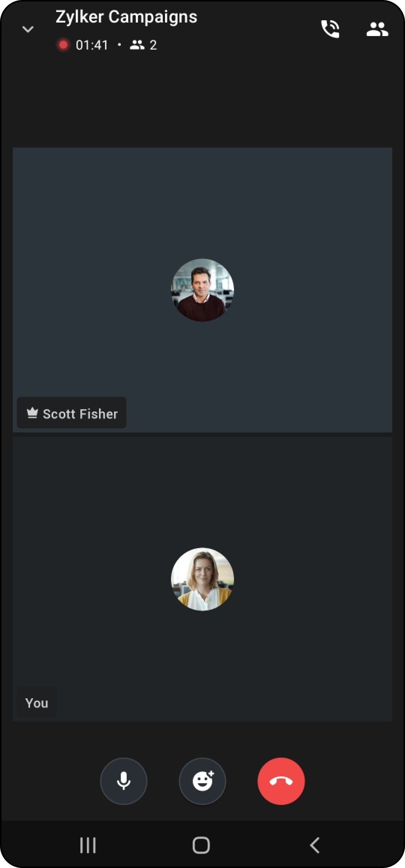Tap the Zylker Campaigns call title
Image resolution: width=405 pixels, height=868 pixels.
(126, 17)
